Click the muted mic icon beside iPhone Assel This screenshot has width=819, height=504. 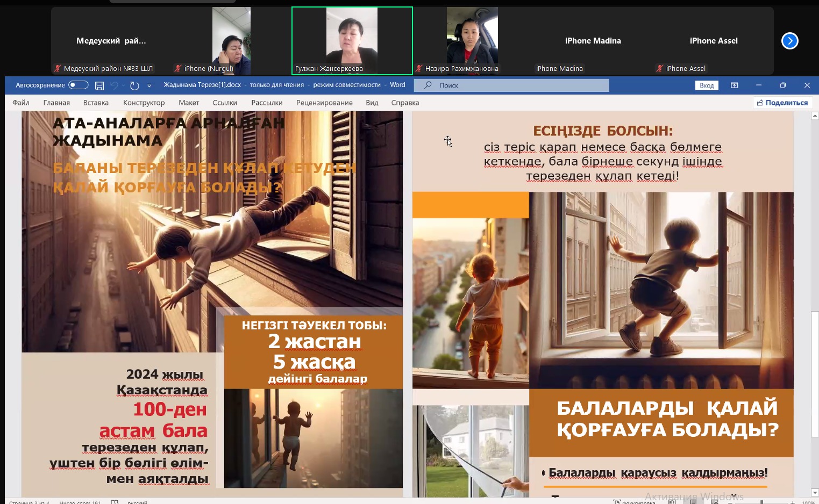(659, 68)
